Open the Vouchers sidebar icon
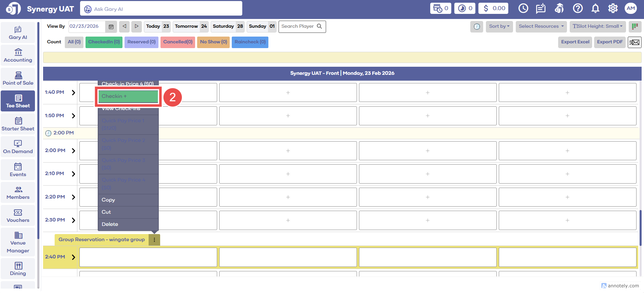Screen dimensions: 644x293 coord(18,216)
